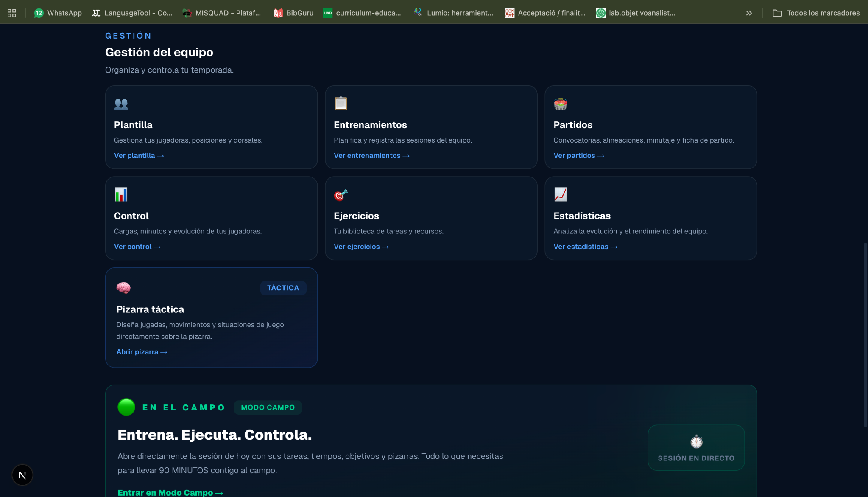Open the Acceptació / finalit bookmark
The image size is (868, 497).
click(545, 13)
